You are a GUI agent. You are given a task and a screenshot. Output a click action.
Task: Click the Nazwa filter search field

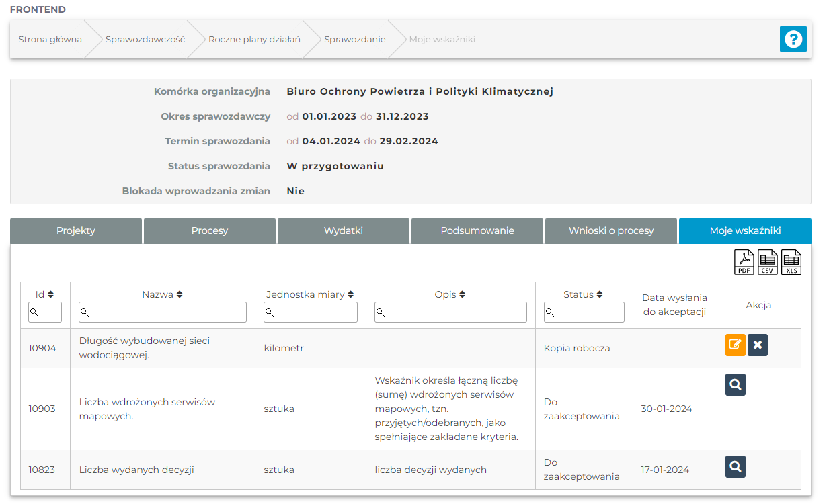pos(163,312)
